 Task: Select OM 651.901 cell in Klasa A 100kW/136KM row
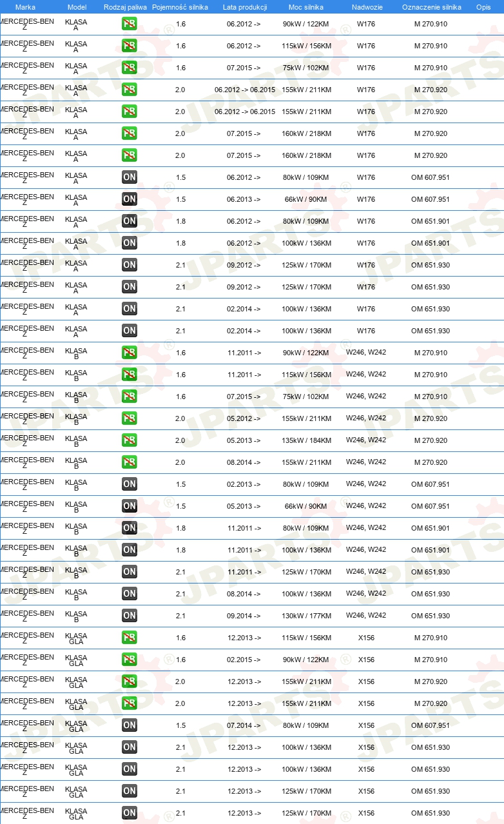point(431,243)
